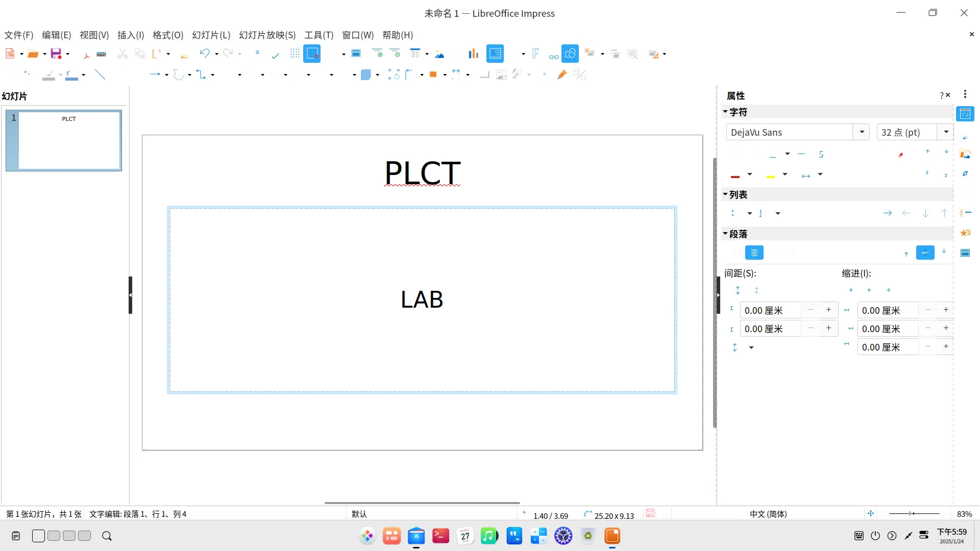Toggle center vertical alignment button
980x551 pixels.
tap(925, 253)
